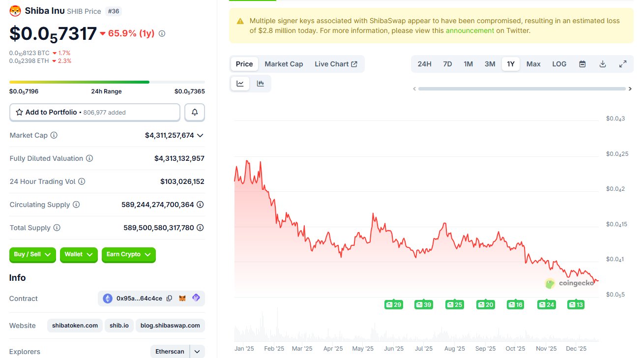The height and width of the screenshot is (358, 644).
Task: Open the calendar date range picker
Action: [x=582, y=63]
